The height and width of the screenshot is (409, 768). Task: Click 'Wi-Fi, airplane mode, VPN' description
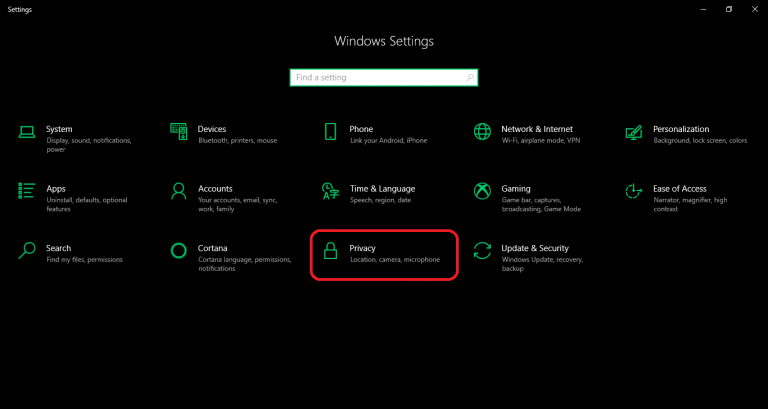coord(540,141)
